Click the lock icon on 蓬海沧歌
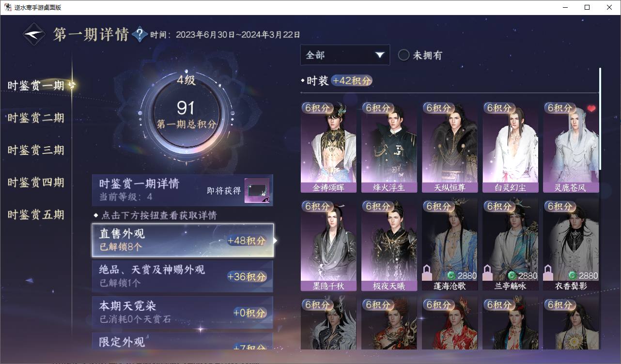 click(x=427, y=272)
